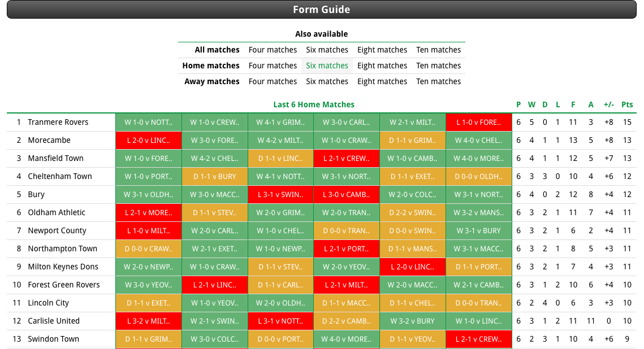Viewport: 644px width, 349px height.
Task: Open Home matches Four matches form guide
Action: click(273, 66)
